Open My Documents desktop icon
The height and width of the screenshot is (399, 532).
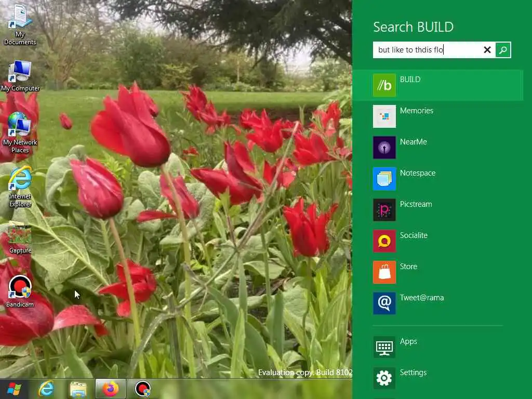[20, 24]
